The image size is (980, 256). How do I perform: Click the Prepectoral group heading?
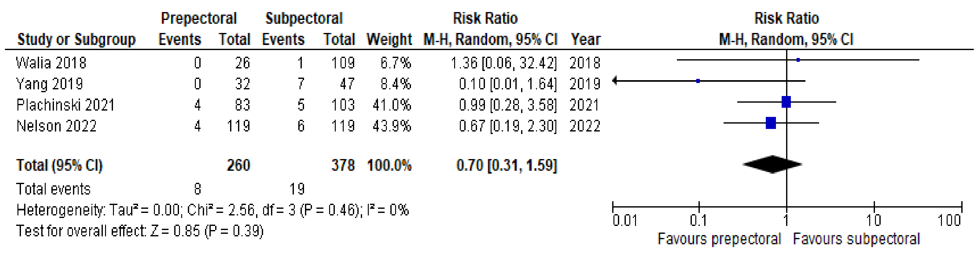199,18
